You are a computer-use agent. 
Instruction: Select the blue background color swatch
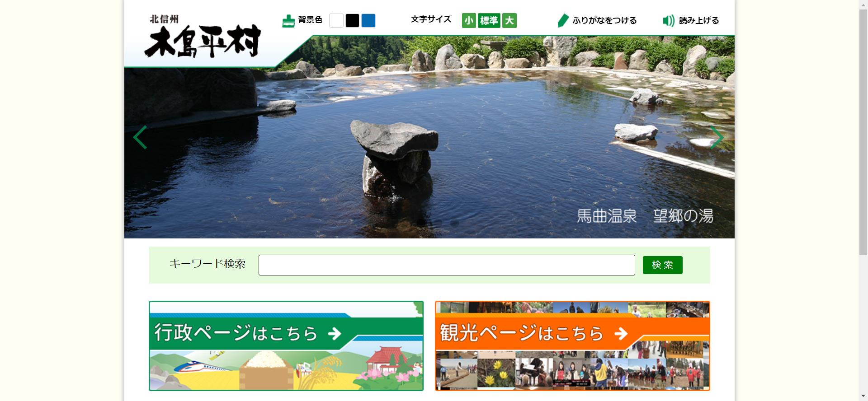(368, 21)
